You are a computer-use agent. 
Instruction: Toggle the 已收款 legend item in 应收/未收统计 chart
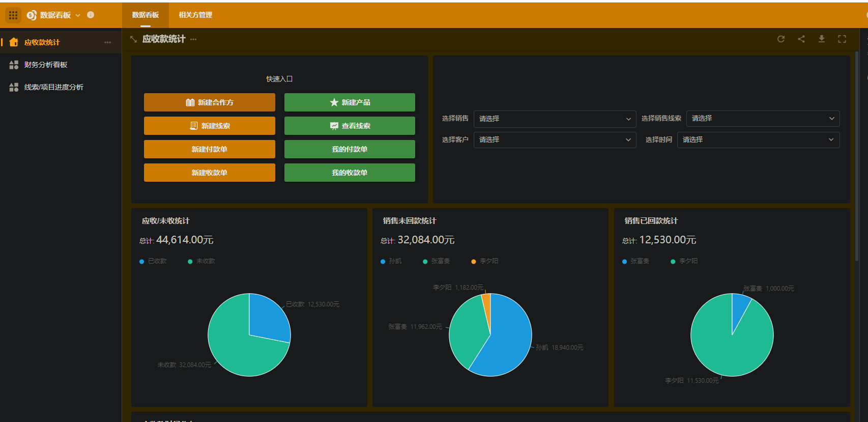[x=154, y=261]
